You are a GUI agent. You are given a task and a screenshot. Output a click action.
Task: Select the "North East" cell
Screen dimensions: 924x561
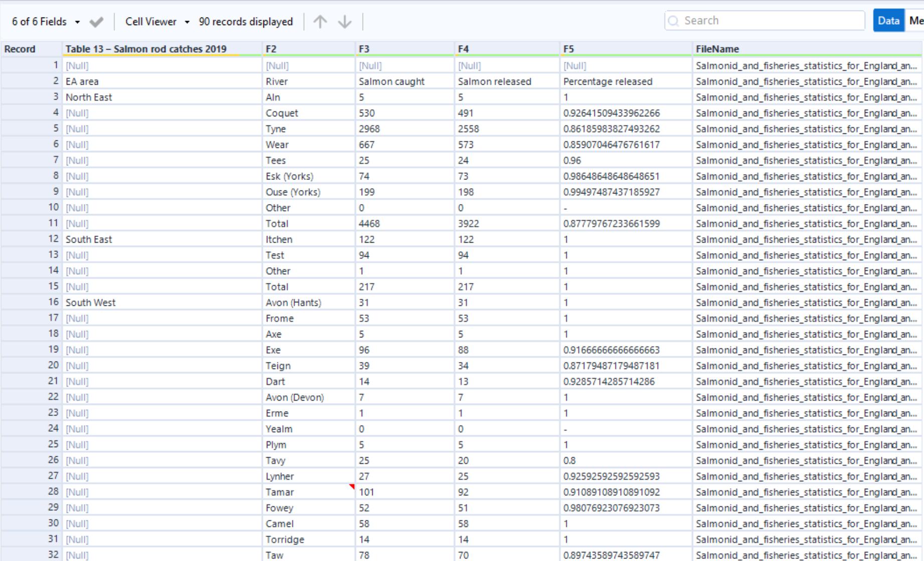click(89, 97)
